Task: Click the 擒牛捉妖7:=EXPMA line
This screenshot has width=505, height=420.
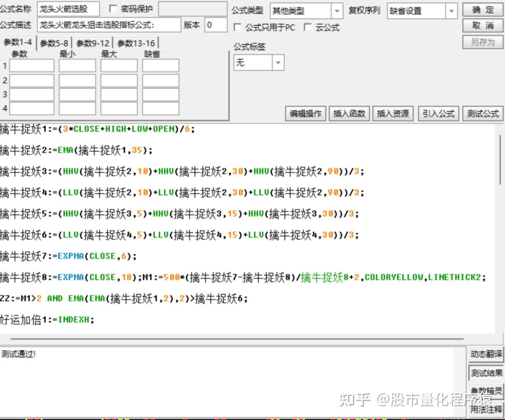Action: pyautogui.click(x=68, y=256)
